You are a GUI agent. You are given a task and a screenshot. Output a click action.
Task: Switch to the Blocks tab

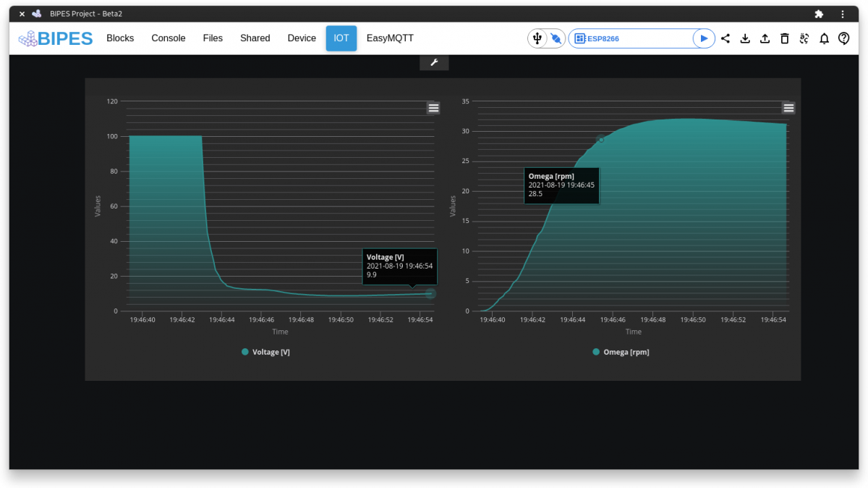pyautogui.click(x=119, y=38)
